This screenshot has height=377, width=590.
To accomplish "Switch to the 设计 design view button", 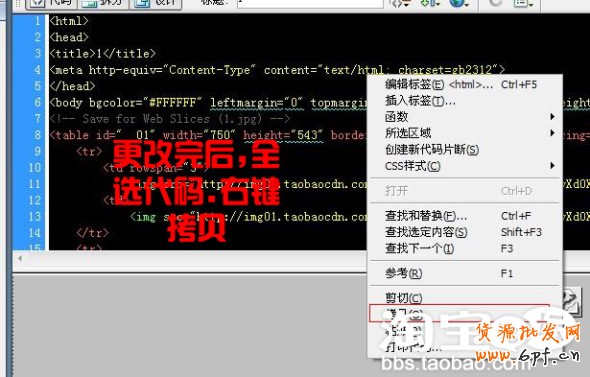I will (156, 3).
